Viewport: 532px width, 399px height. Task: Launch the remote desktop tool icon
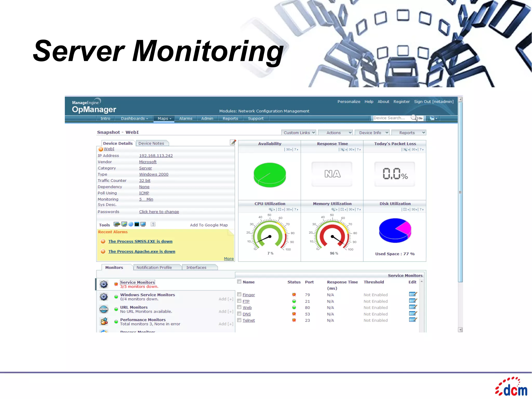pyautogui.click(x=143, y=224)
